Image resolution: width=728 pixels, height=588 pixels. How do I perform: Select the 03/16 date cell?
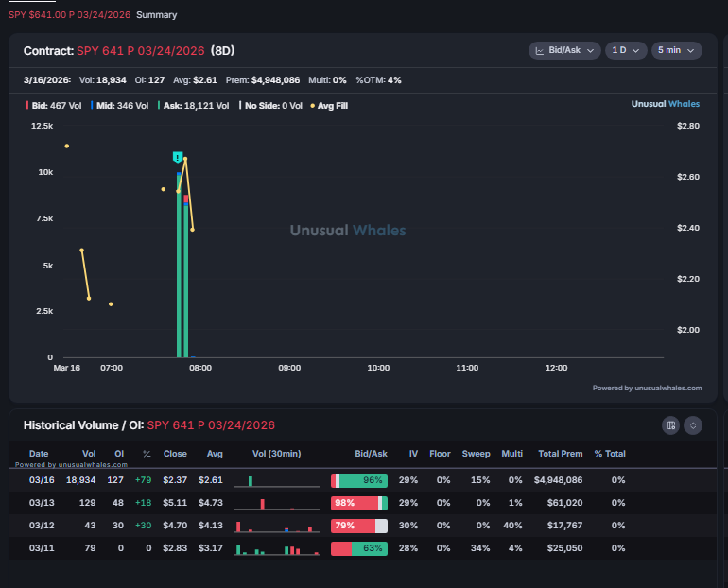click(x=42, y=480)
